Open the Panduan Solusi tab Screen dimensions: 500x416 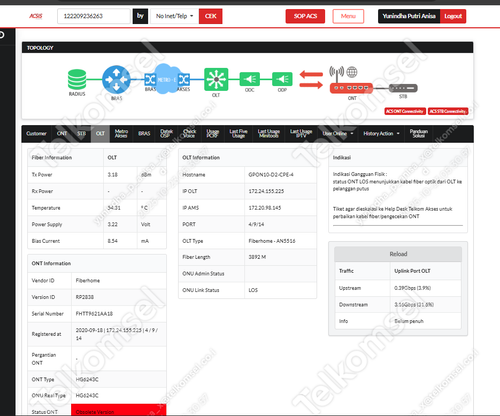point(419,134)
